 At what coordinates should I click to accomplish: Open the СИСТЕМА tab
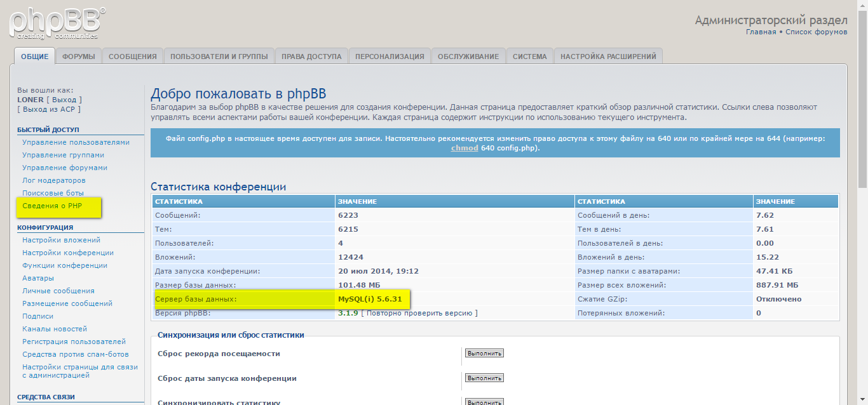tap(530, 56)
